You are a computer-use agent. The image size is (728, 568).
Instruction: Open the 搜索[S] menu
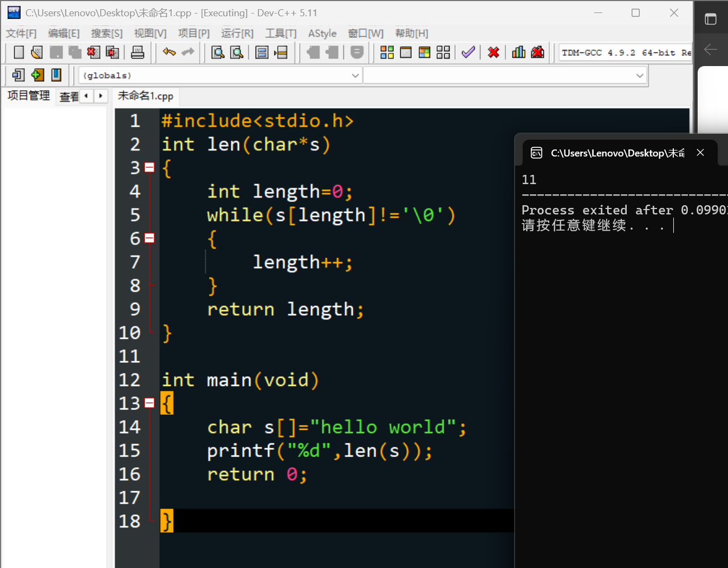(107, 34)
